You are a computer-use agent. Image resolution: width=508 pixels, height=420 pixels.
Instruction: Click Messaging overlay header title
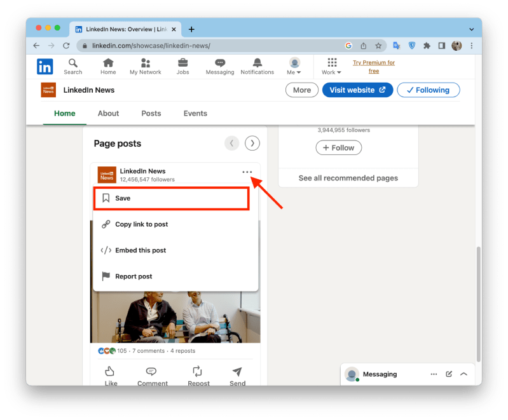tap(380, 374)
